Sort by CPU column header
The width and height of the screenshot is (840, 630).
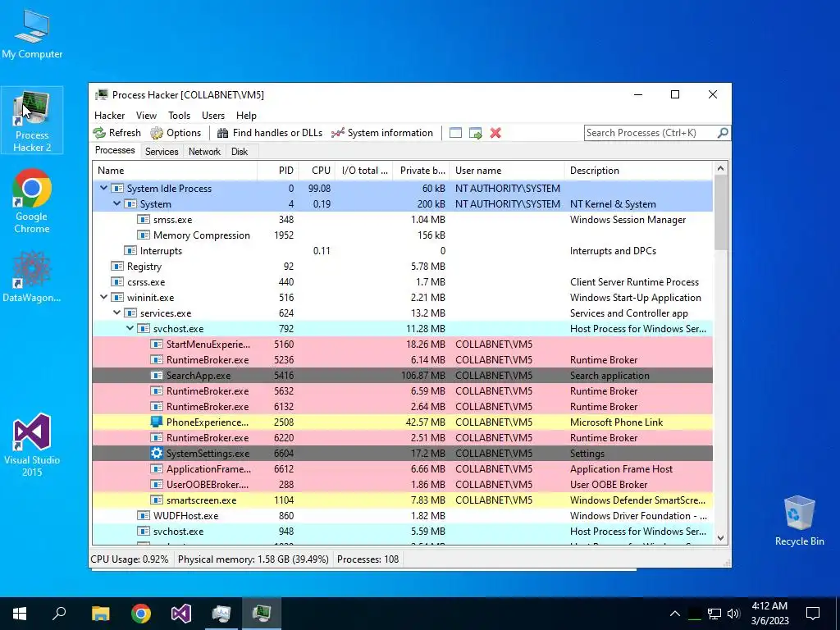317,171
